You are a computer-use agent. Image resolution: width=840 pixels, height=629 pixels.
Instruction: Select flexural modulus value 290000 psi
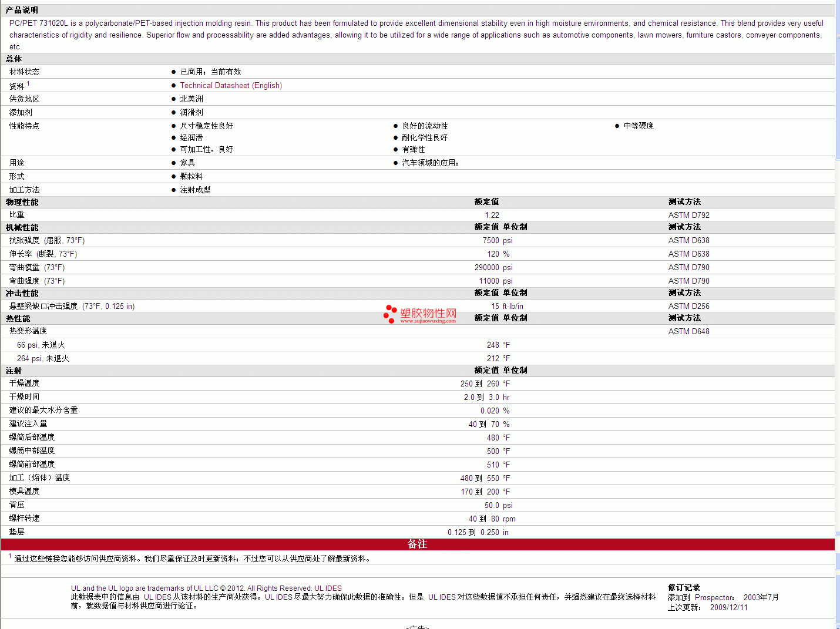tap(493, 267)
